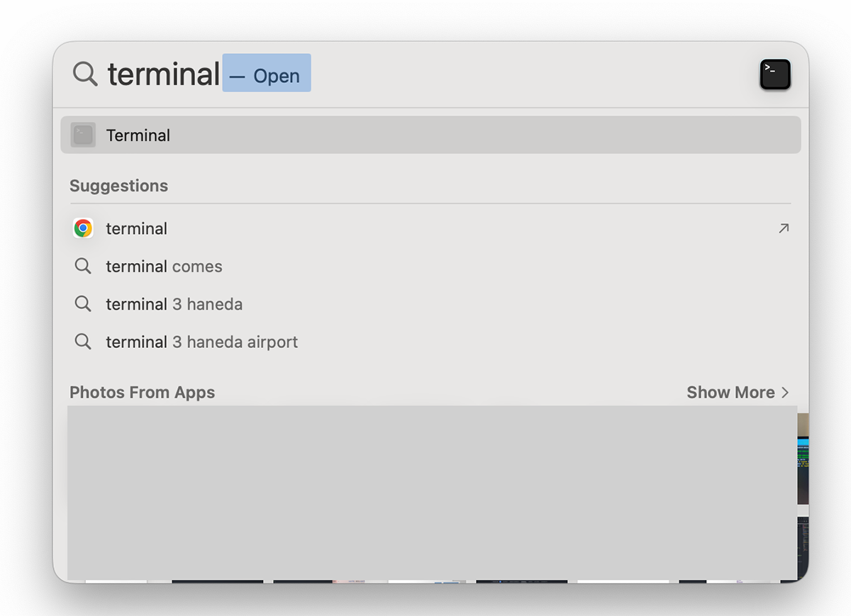
Task: Click the highlighted Open completion text
Action: [x=267, y=73]
